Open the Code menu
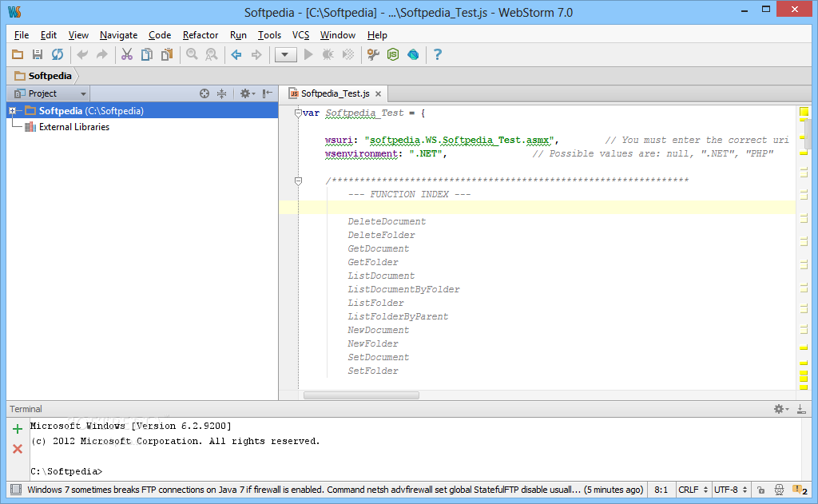818x504 pixels. pyautogui.click(x=160, y=35)
